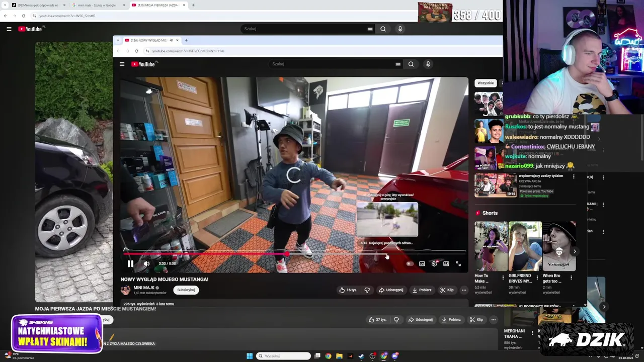The image size is (644, 362).
Task: Reload the page in the front browser window
Action: click(x=136, y=51)
